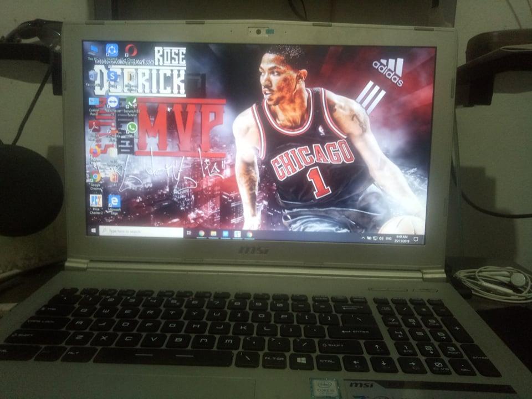Open the Microsoft Edge desktop shortcut

(115, 201)
